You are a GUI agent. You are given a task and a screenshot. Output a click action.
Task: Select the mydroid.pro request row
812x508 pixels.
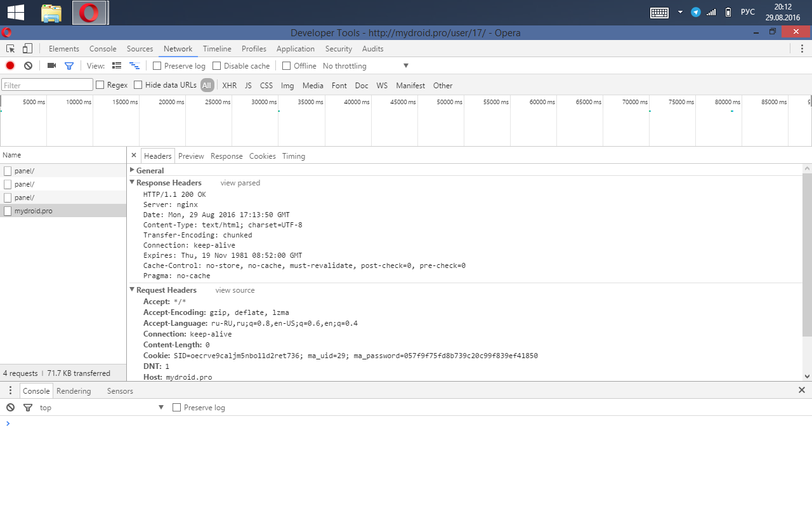click(x=34, y=211)
